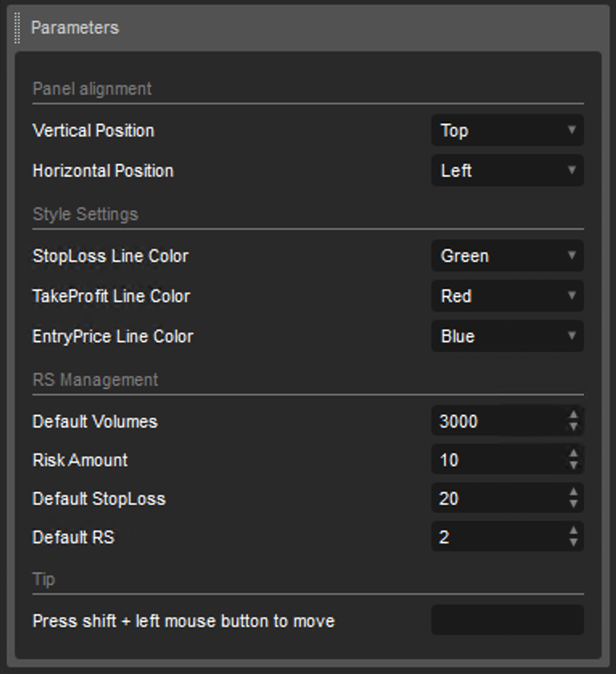
Task: Decrease Risk Amount with down arrow
Action: pyautogui.click(x=573, y=466)
